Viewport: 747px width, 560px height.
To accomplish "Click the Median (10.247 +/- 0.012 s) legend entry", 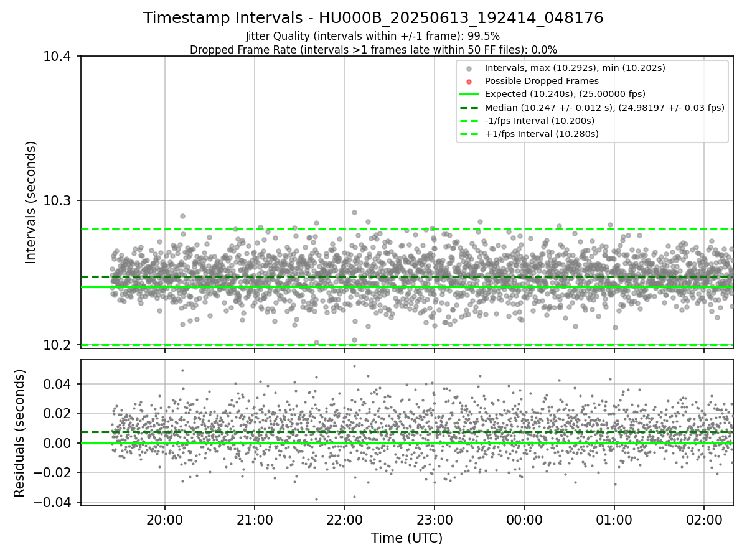I will 604,108.
